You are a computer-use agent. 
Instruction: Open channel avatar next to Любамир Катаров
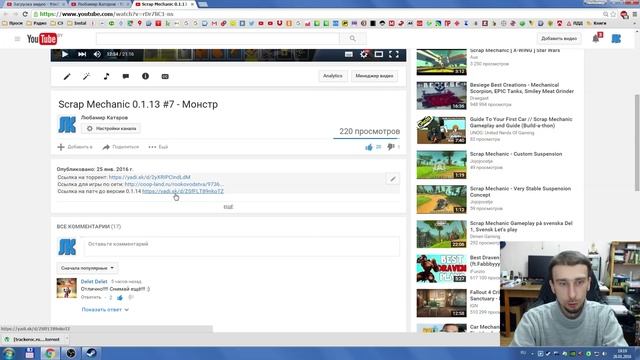67,124
